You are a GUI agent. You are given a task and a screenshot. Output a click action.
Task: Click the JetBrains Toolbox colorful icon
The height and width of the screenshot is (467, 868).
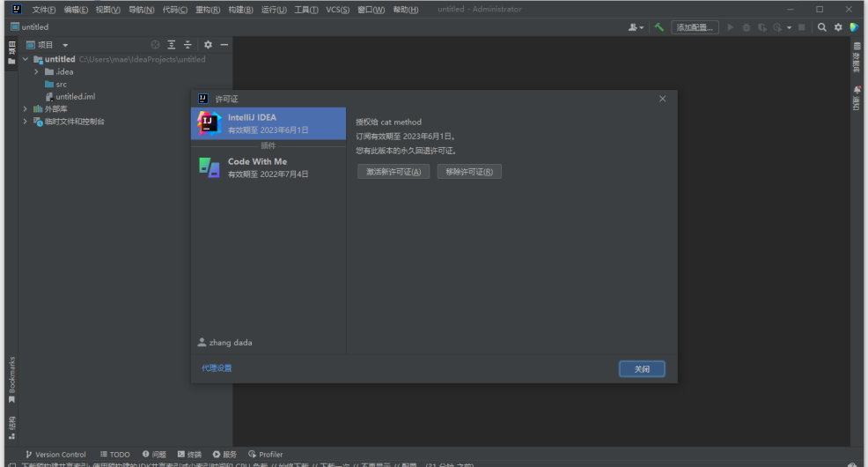pyautogui.click(x=854, y=27)
